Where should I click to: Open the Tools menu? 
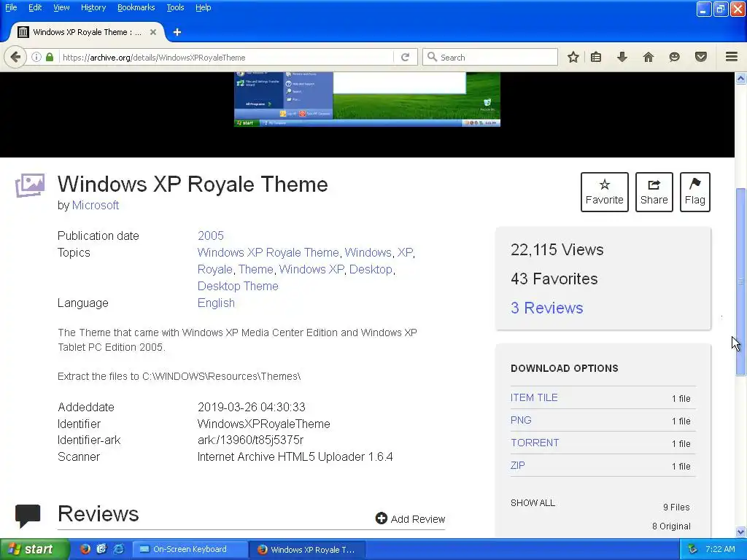175,7
